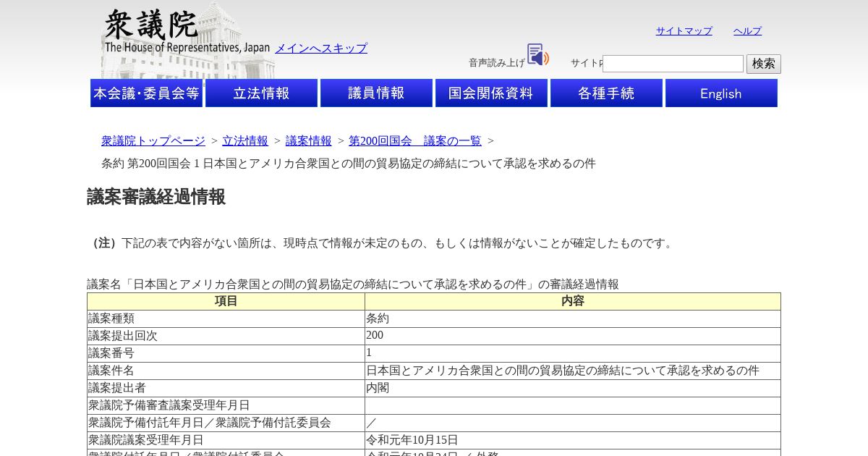Viewport: 868px width, 456px height.
Task: Focus the site search input field
Action: (x=673, y=64)
